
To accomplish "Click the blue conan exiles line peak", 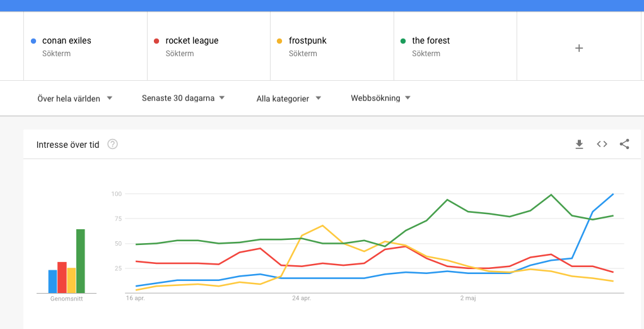I will [613, 194].
